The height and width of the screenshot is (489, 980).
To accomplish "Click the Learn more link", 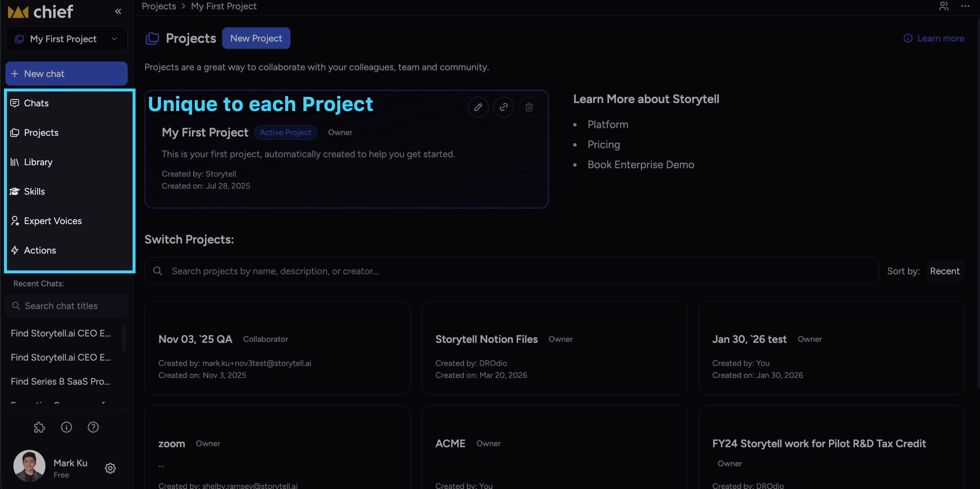I will 934,38.
